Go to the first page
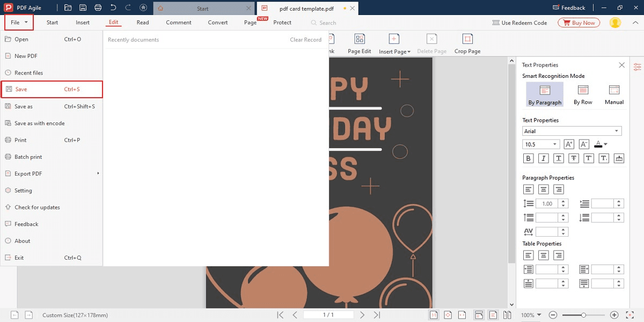Viewport: 644px width, 322px height. point(280,315)
